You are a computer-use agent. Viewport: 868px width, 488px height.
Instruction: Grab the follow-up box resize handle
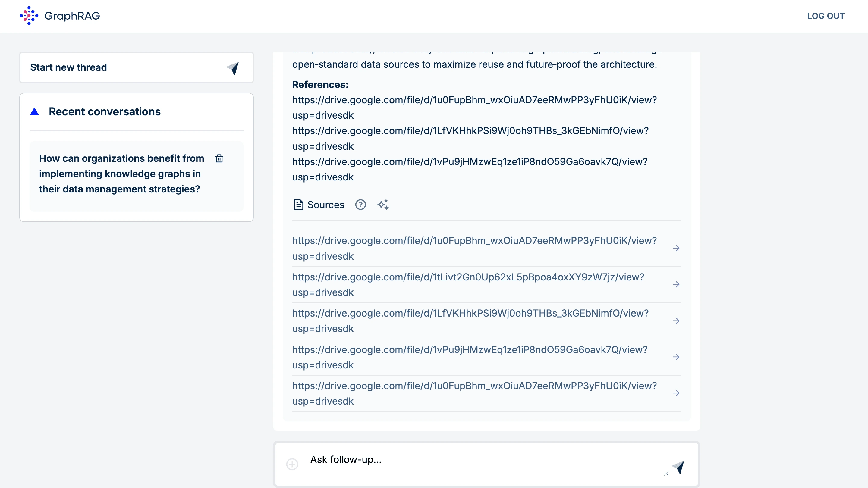tap(666, 473)
